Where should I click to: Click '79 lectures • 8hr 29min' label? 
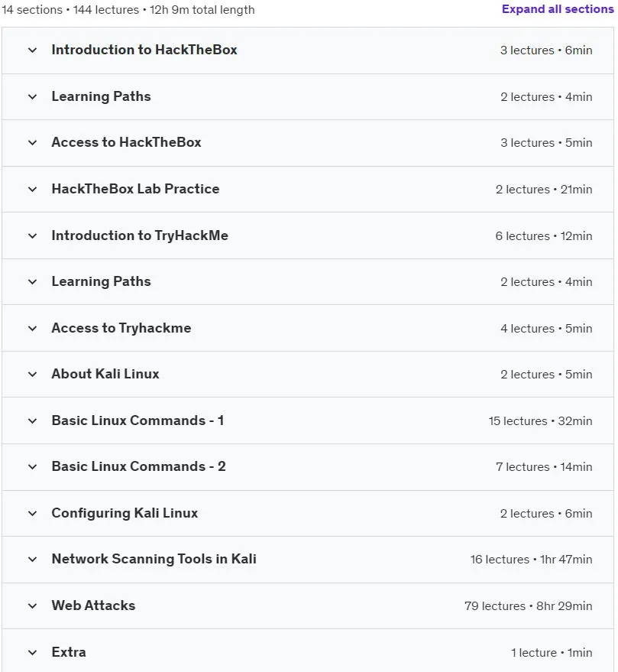coord(528,606)
